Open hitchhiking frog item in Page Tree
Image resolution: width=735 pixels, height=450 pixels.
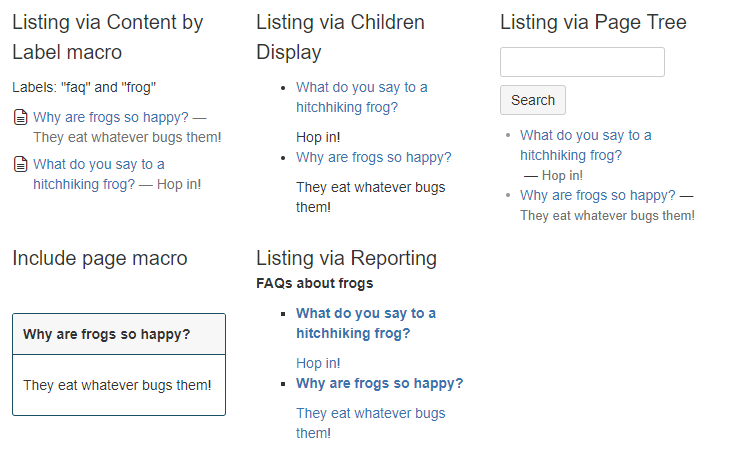point(585,145)
